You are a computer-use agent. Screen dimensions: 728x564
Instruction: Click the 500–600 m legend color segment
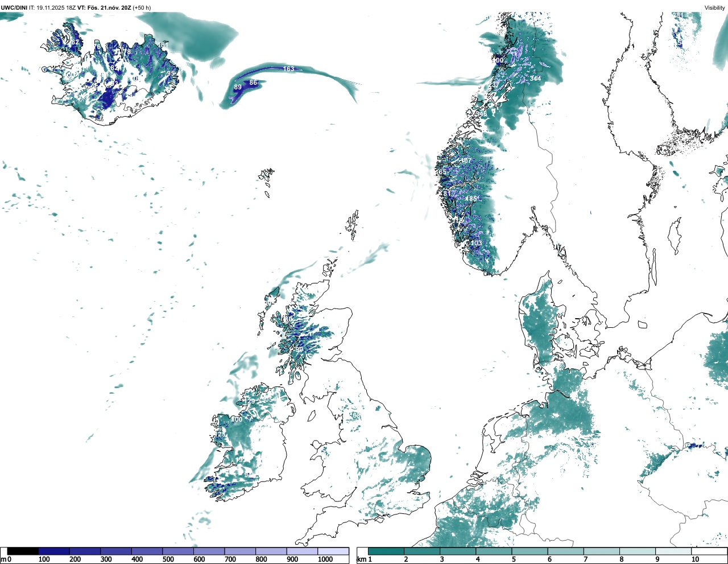(x=178, y=551)
